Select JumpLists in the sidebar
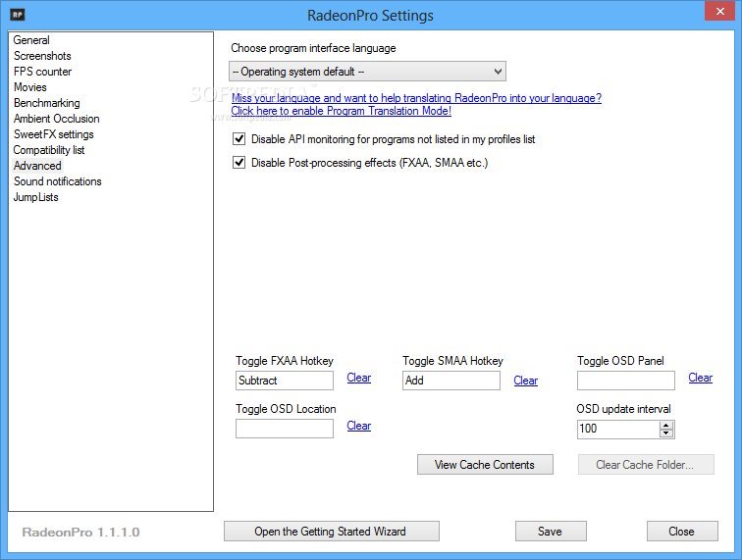The height and width of the screenshot is (560, 742). 36,197
